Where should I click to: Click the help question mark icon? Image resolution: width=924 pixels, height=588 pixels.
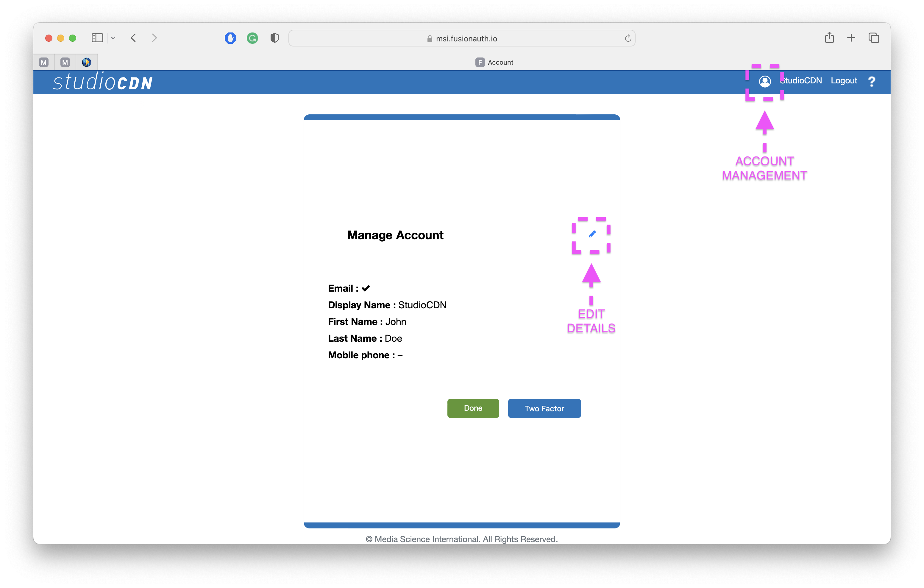coord(871,81)
